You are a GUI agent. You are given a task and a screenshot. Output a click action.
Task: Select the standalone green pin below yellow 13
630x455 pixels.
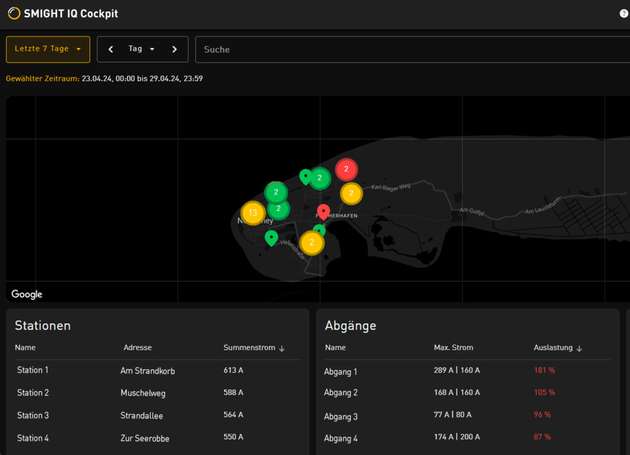(272, 238)
